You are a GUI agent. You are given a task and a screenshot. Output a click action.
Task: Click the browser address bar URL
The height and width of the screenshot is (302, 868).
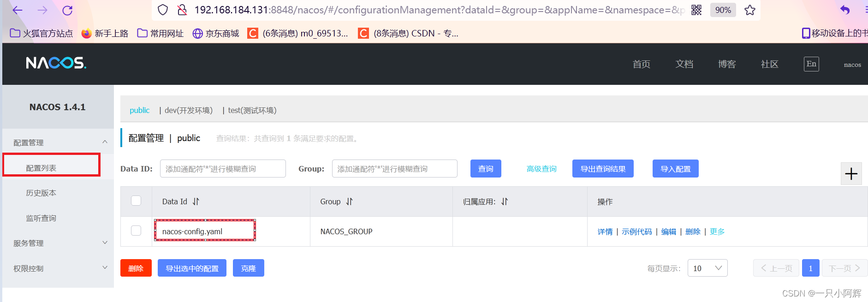tap(439, 10)
